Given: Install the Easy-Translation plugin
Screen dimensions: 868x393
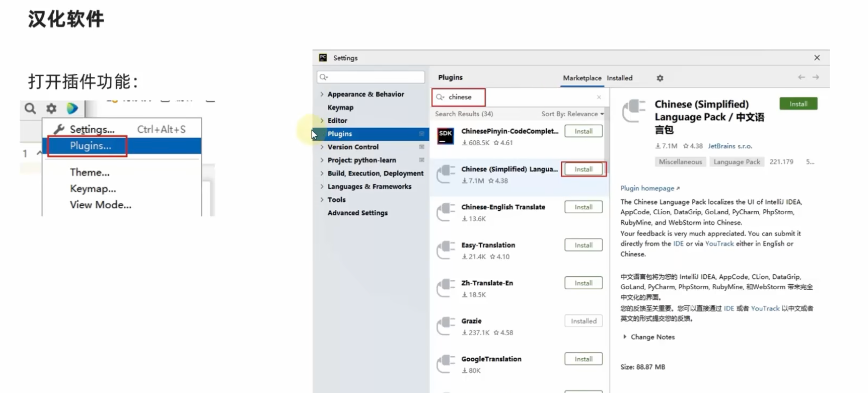Looking at the screenshot, I should pyautogui.click(x=583, y=245).
